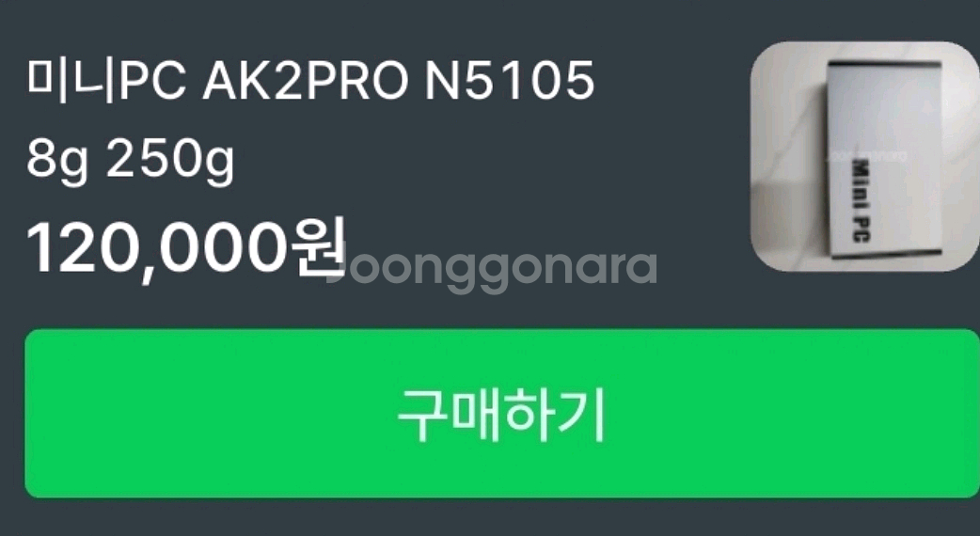Click the Joonggonara watermark text
The height and width of the screenshot is (536, 980).
[492, 267]
